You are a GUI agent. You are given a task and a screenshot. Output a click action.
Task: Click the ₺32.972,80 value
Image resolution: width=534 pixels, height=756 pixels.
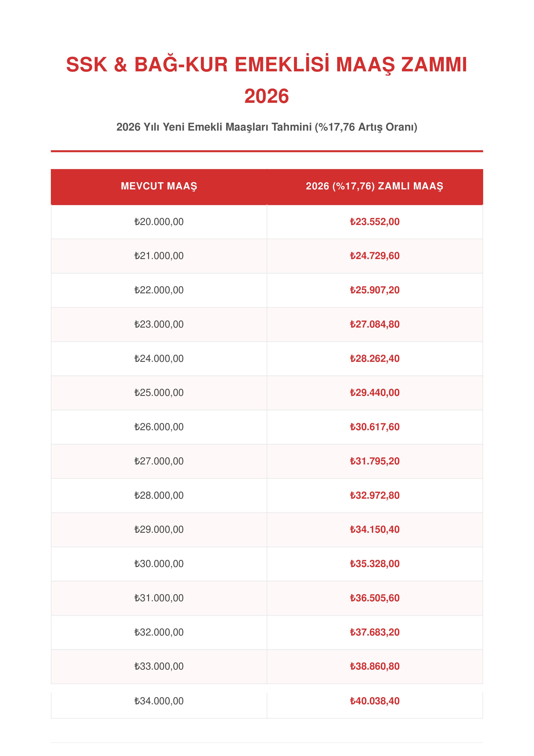(375, 495)
